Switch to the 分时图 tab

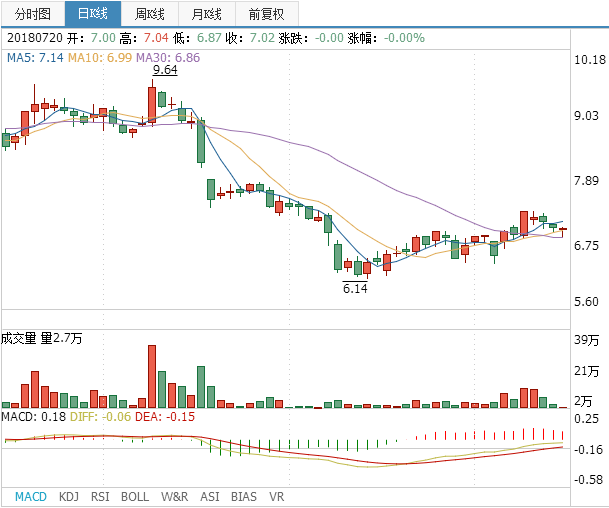click(x=33, y=14)
